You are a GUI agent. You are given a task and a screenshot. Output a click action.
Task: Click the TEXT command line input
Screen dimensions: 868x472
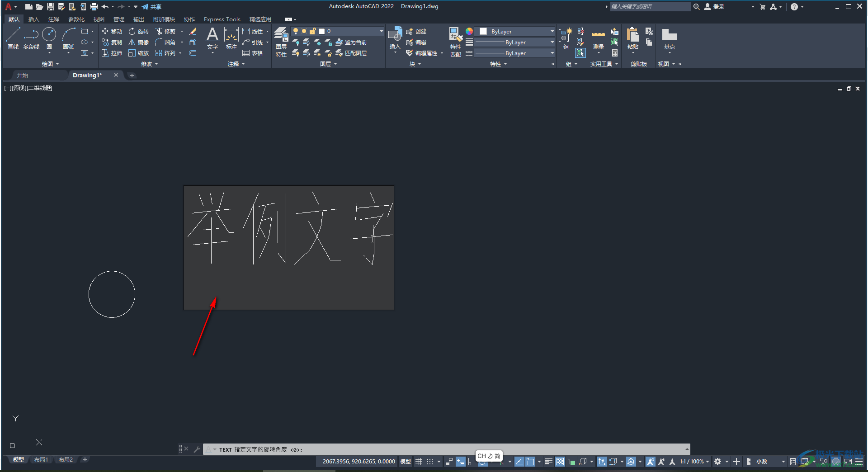click(447, 449)
